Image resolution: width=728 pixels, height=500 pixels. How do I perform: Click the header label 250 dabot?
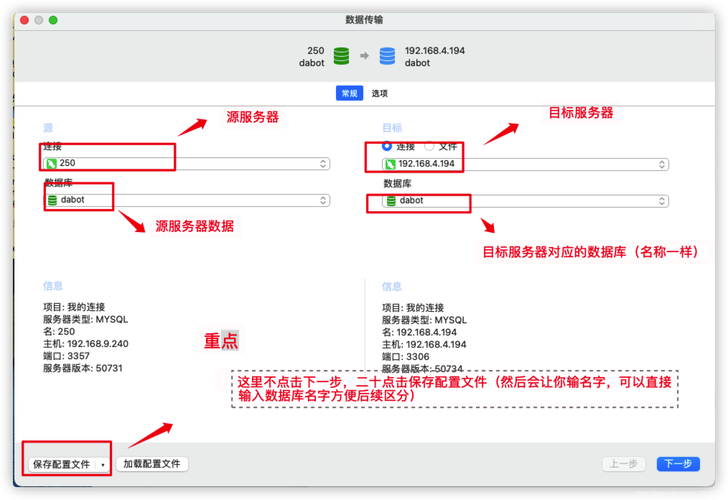point(312,56)
